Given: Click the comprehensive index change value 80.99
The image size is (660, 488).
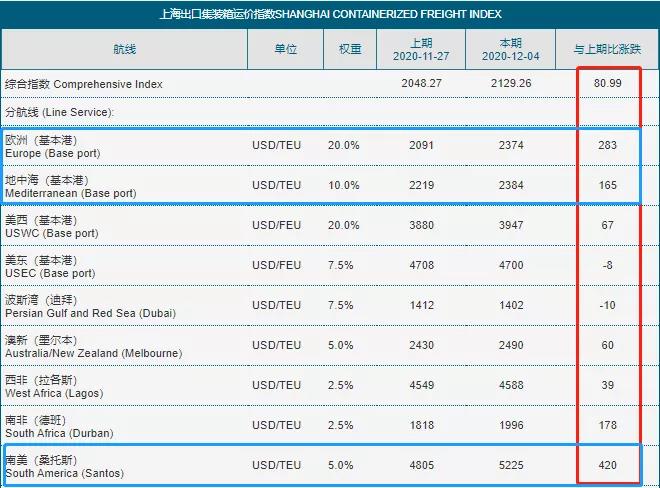Looking at the screenshot, I should [607, 84].
